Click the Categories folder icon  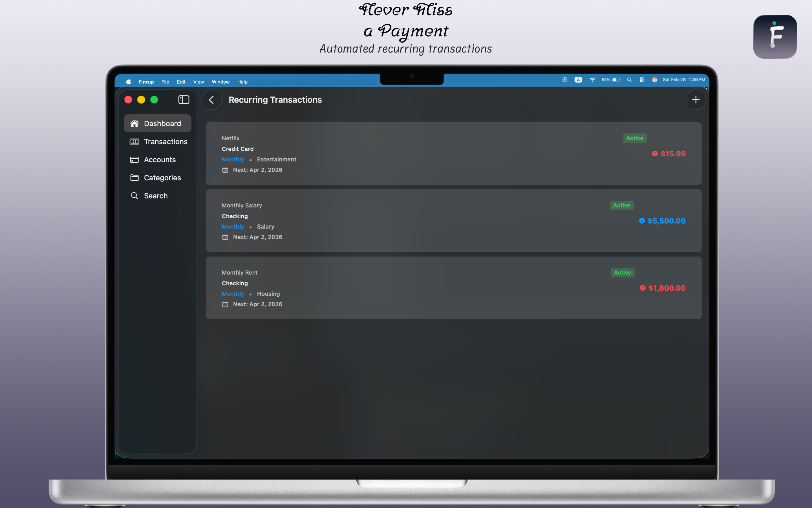pyautogui.click(x=134, y=178)
